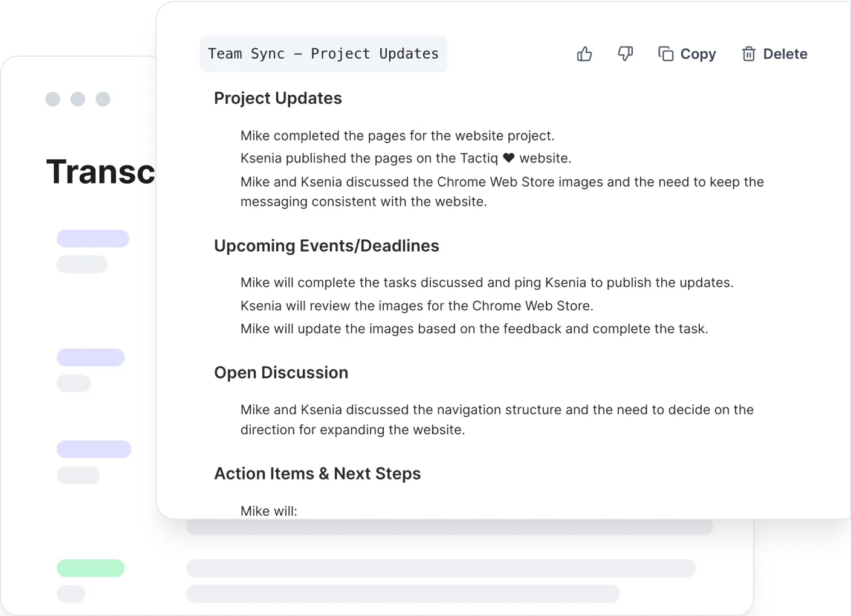Image resolution: width=851 pixels, height=616 pixels.
Task: Toggle thumbs up feedback for the summary
Action: tap(584, 54)
